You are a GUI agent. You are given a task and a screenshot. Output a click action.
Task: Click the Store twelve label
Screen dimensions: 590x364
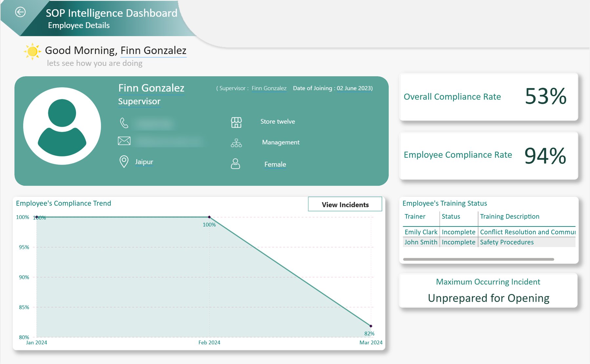pos(278,121)
